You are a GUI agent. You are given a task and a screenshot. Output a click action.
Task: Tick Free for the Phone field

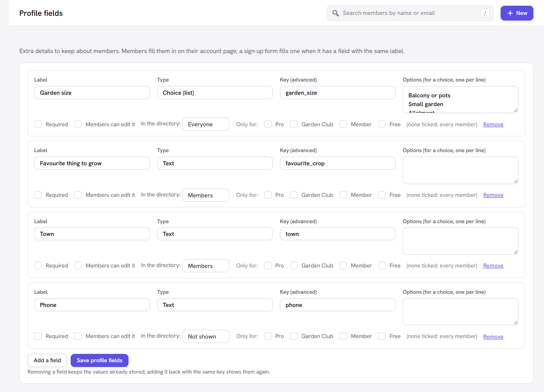pos(382,336)
